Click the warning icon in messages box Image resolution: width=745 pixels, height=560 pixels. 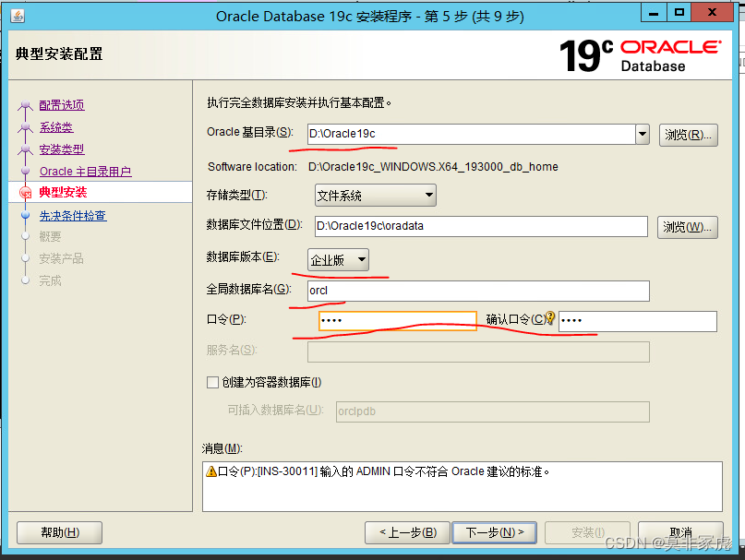pyautogui.click(x=211, y=471)
